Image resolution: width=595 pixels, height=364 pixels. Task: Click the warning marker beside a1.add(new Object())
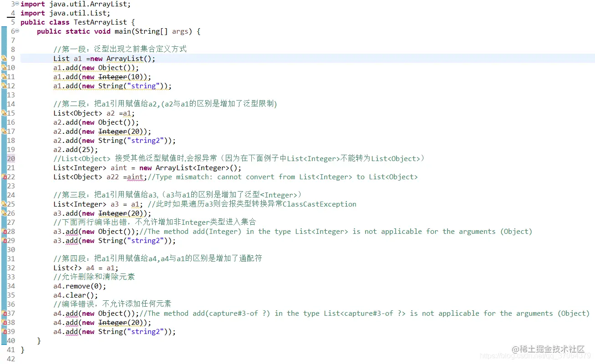point(4,68)
